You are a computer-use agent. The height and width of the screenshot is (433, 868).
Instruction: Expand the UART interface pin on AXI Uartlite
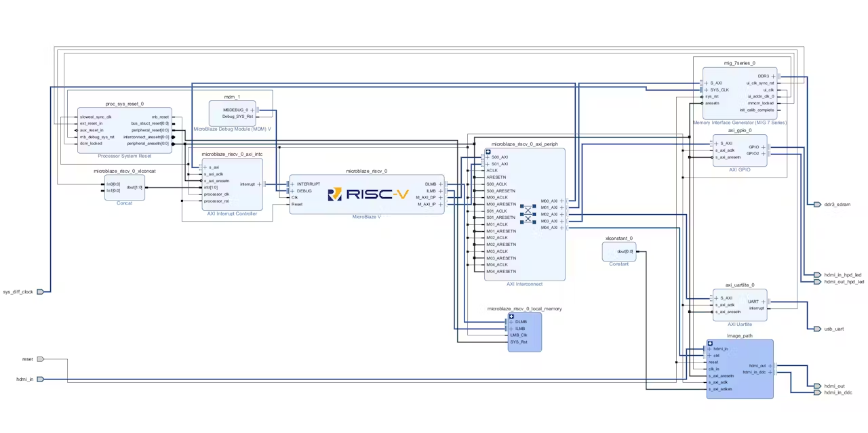[x=763, y=302]
